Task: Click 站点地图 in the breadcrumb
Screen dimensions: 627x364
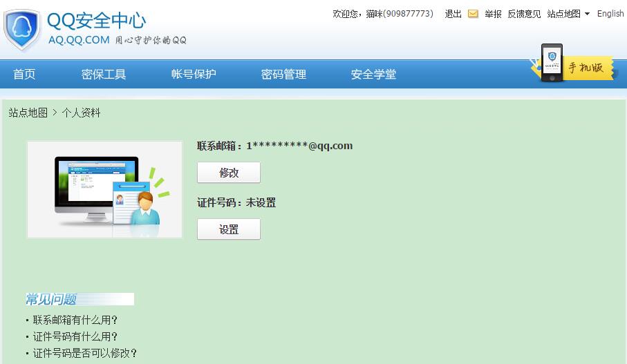Action: click(28, 113)
